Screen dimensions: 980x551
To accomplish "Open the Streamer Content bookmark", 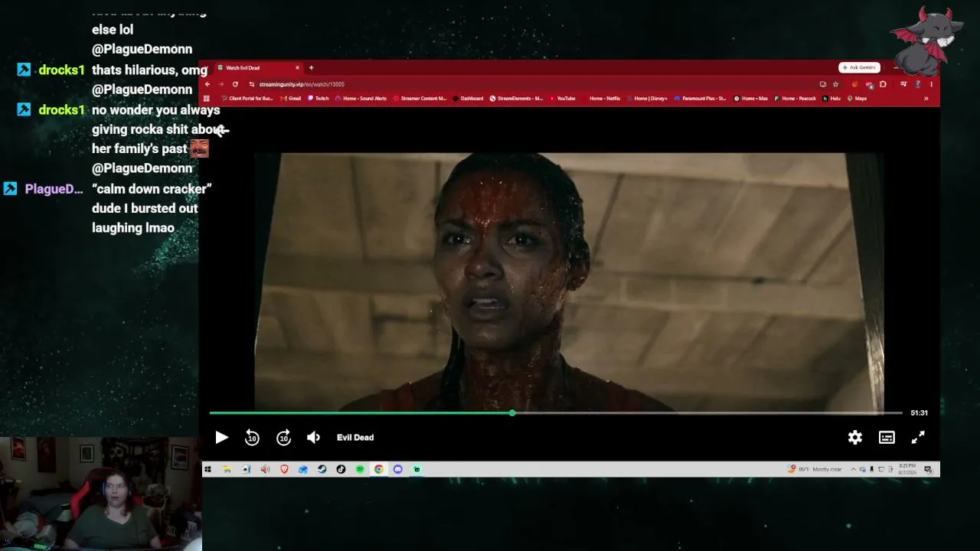I will pos(420,99).
